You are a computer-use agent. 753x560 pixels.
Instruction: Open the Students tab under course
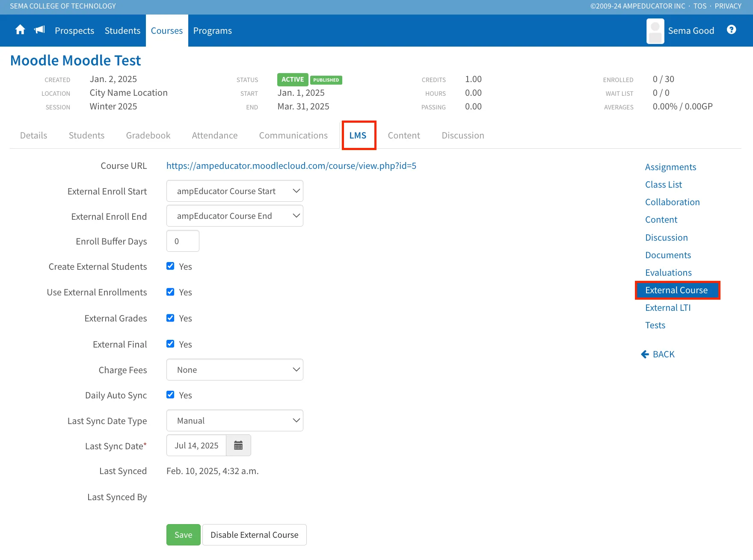pyautogui.click(x=86, y=136)
